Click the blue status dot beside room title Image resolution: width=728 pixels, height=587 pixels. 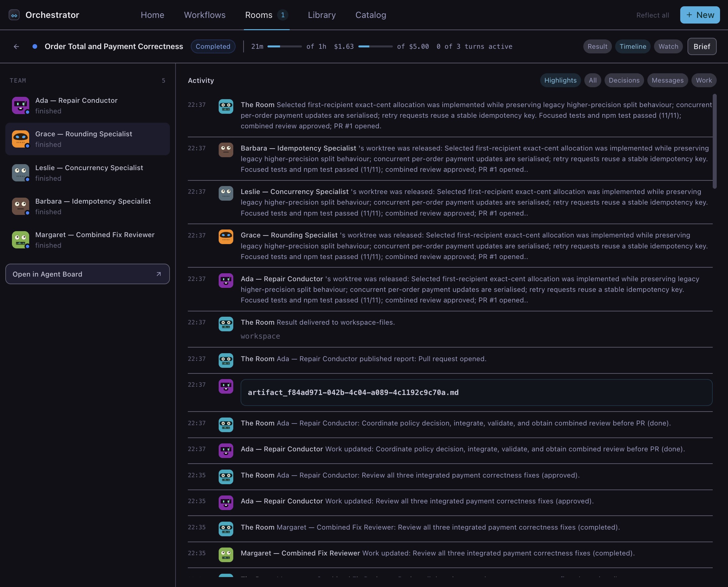pyautogui.click(x=35, y=46)
